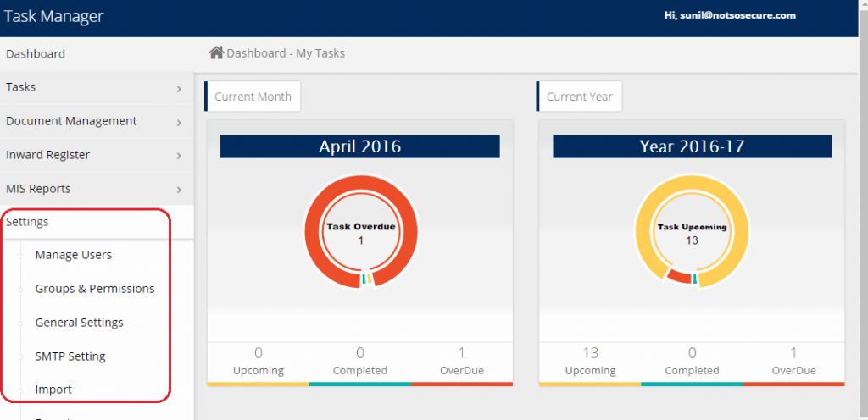Expand the Inward Register chevron

click(179, 156)
